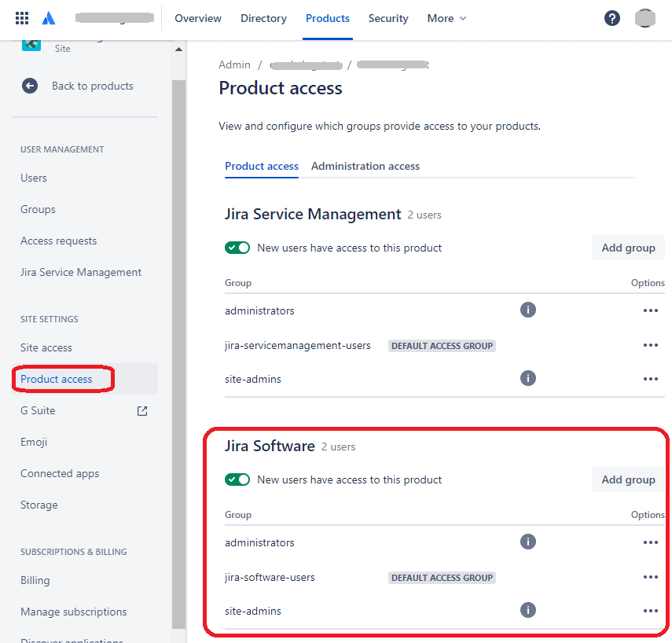This screenshot has width=672, height=643.
Task: Open Access requests in sidebar
Action: (59, 241)
